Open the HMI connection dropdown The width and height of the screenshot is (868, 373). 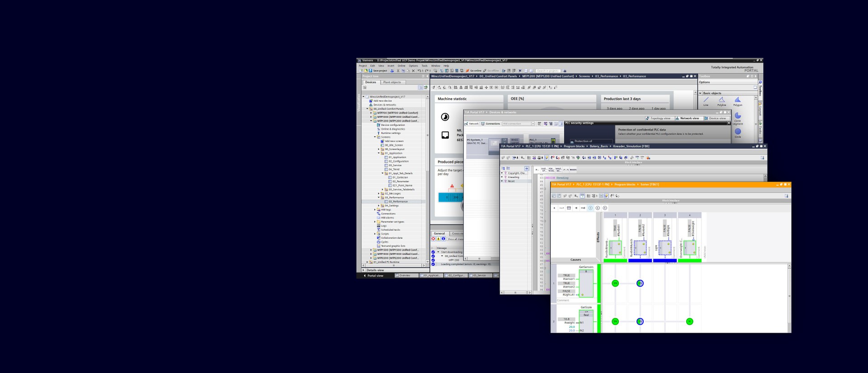[x=533, y=124]
